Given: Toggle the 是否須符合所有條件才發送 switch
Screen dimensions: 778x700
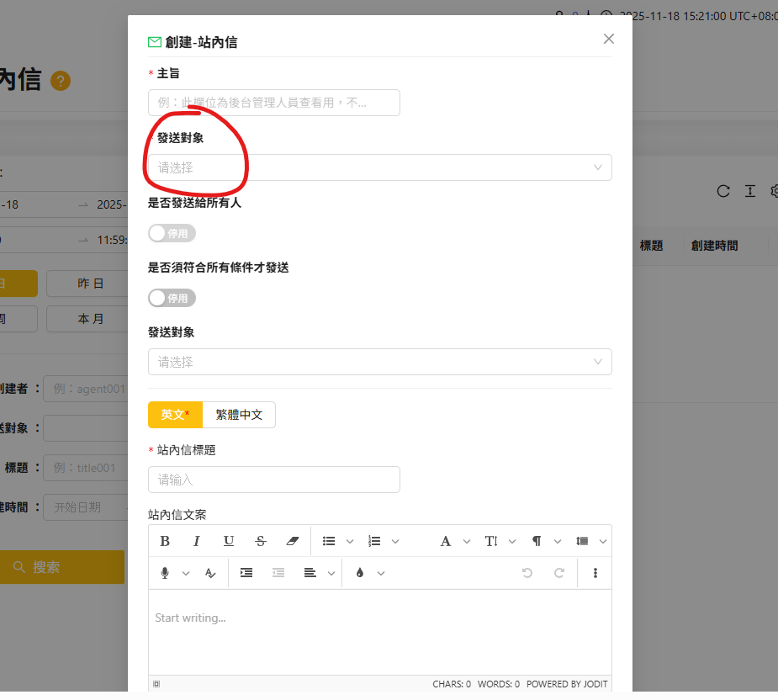Looking at the screenshot, I should 172,298.
